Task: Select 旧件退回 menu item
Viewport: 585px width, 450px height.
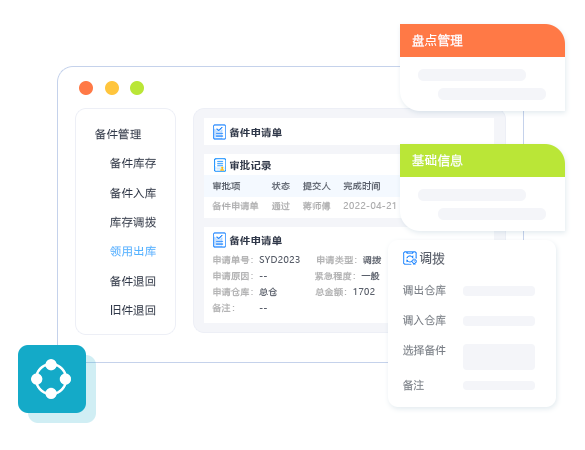Action: [x=133, y=310]
